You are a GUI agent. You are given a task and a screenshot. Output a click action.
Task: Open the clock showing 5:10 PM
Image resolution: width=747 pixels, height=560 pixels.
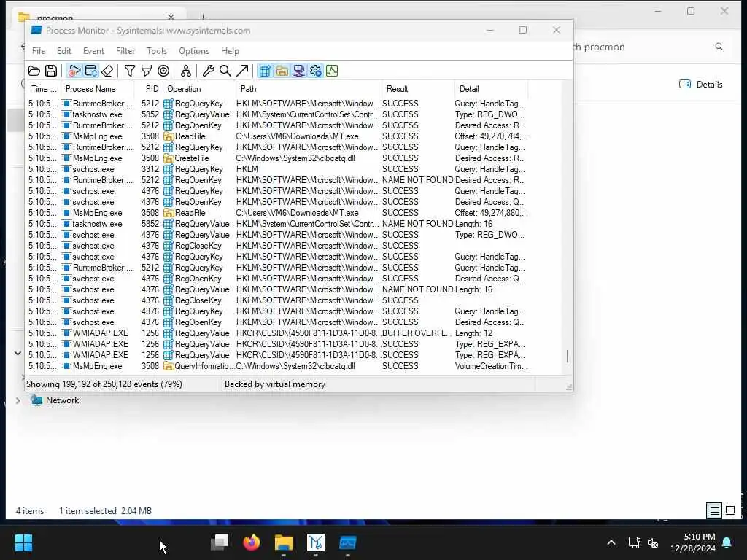[693, 542]
